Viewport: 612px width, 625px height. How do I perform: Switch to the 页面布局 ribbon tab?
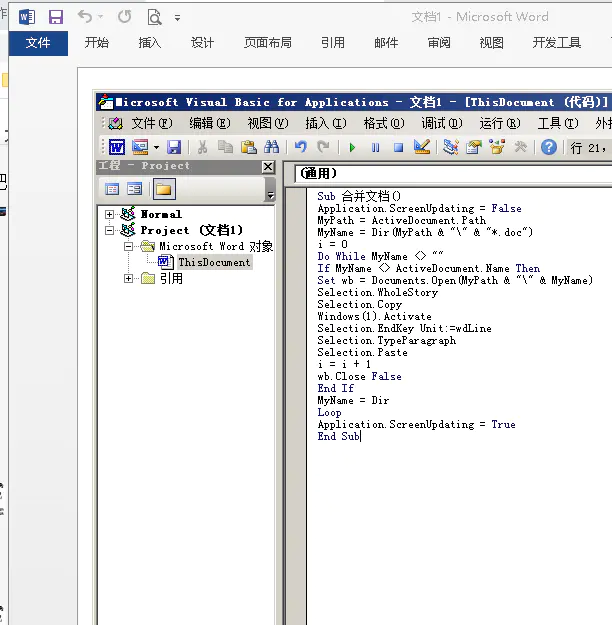tap(268, 43)
